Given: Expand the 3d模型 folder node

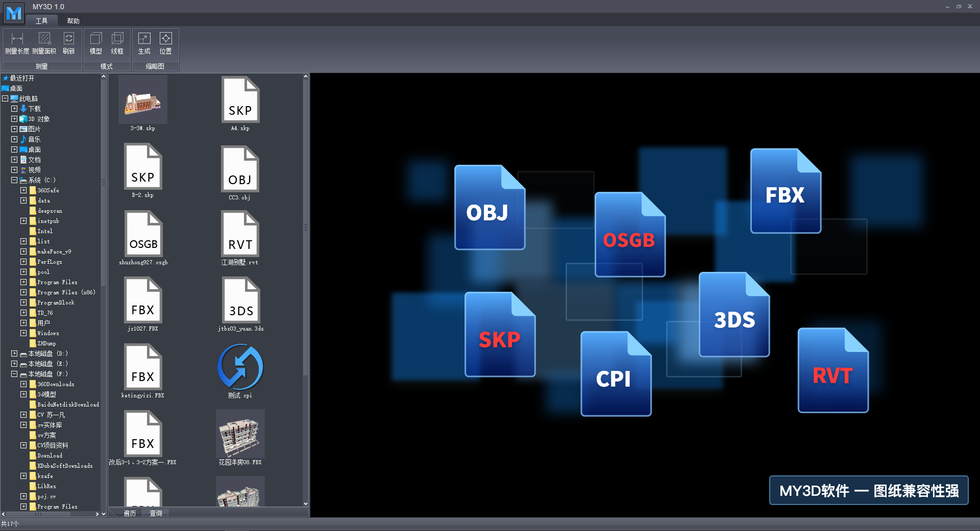Looking at the screenshot, I should tap(23, 394).
